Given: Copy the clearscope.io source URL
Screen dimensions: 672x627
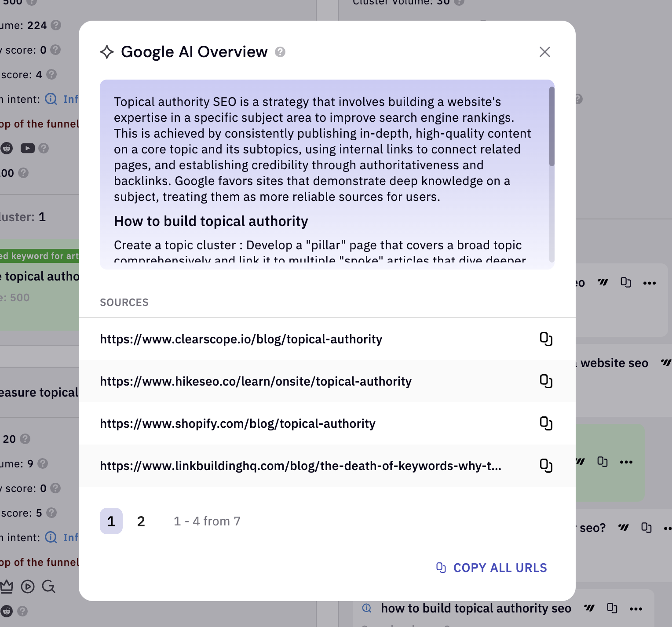Looking at the screenshot, I should [x=546, y=339].
